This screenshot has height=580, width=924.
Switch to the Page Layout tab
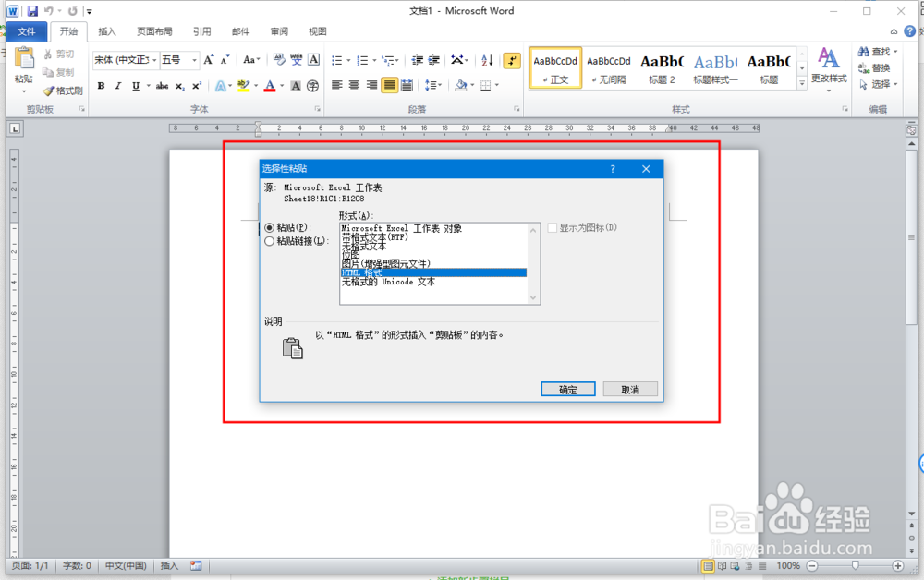154,31
